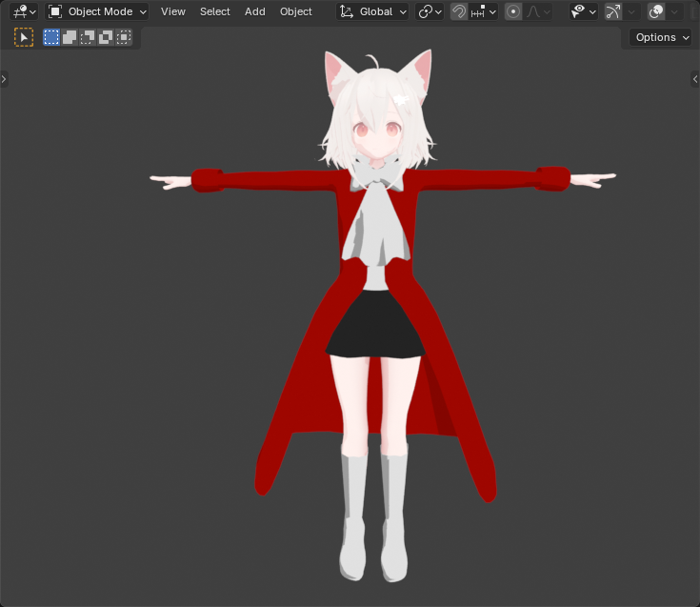Open the Add menu
Viewport: 700px width, 607px height.
tap(255, 11)
